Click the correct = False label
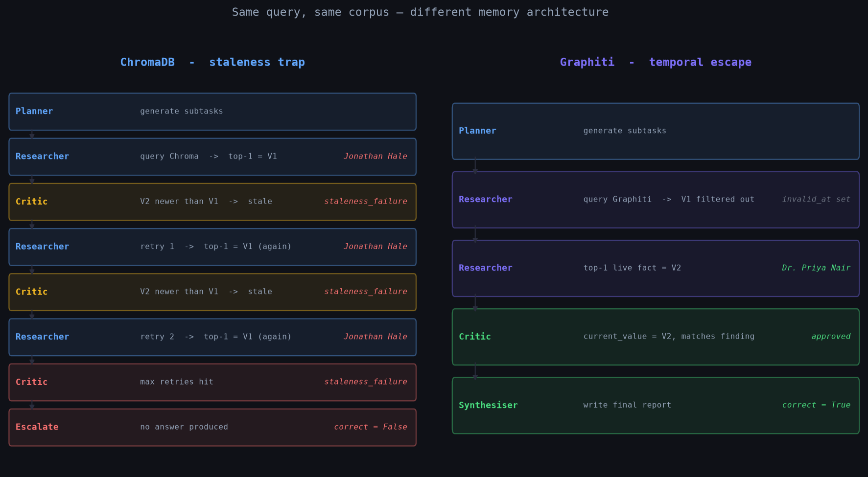Image resolution: width=868 pixels, height=477 pixels. [x=371, y=427]
